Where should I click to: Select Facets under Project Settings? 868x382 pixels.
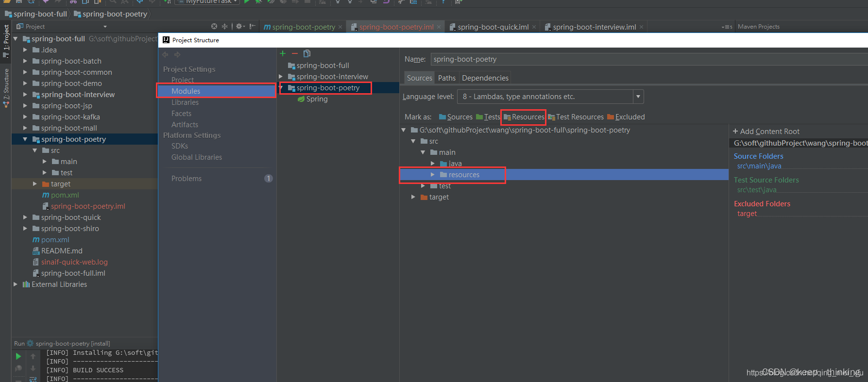(181, 114)
